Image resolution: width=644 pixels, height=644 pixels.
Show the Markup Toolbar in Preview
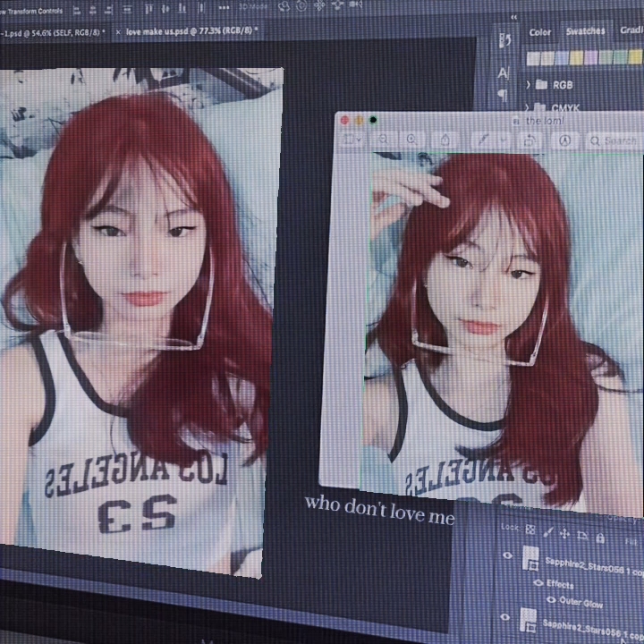(565, 141)
